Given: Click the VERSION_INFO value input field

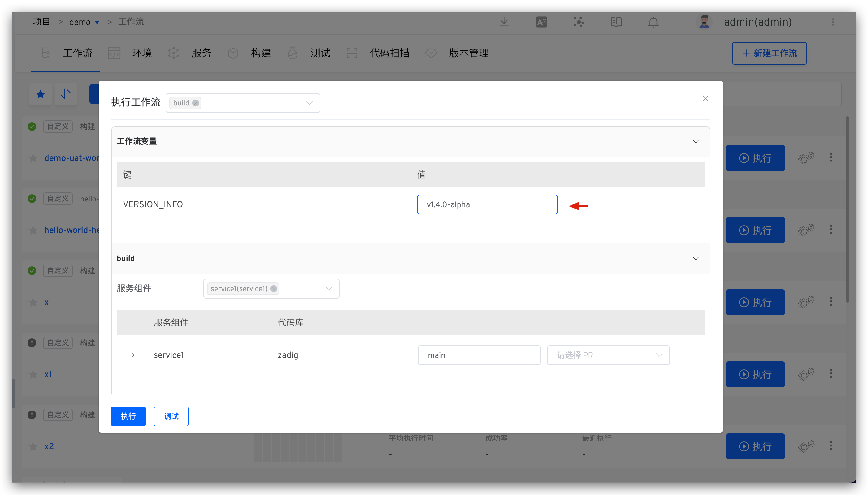Looking at the screenshot, I should point(487,204).
